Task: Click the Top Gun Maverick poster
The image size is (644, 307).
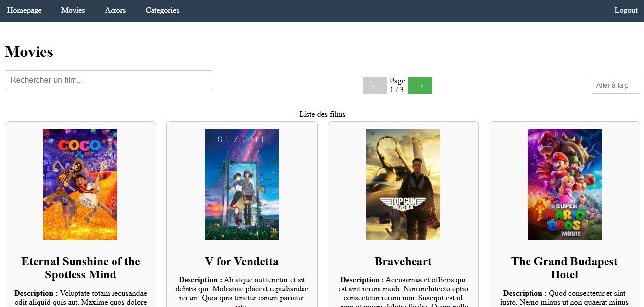Action: [403, 184]
